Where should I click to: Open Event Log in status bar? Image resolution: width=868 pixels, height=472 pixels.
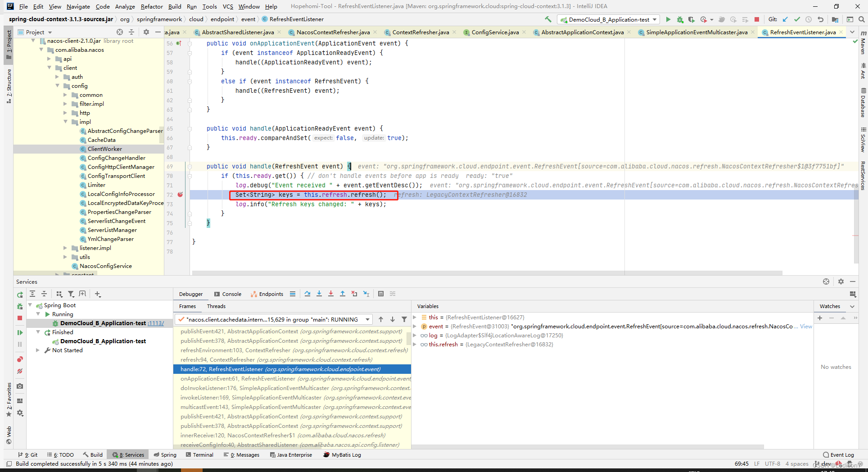(x=838, y=455)
